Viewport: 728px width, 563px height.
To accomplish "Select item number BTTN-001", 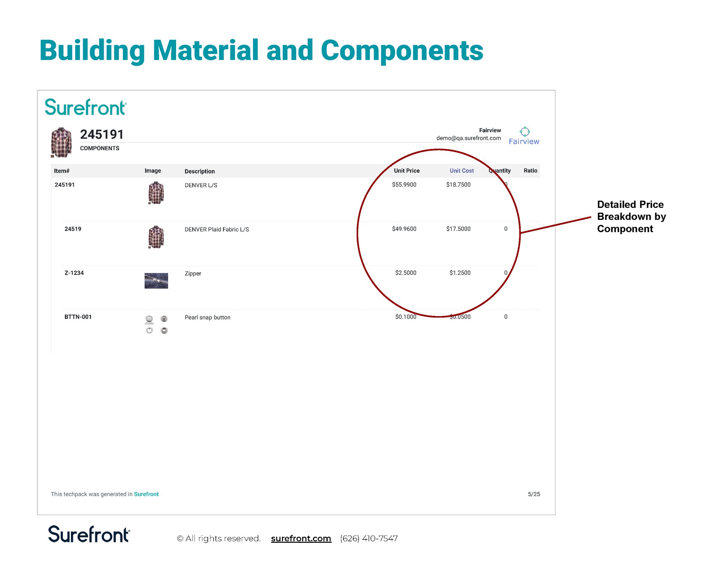I will [x=78, y=317].
